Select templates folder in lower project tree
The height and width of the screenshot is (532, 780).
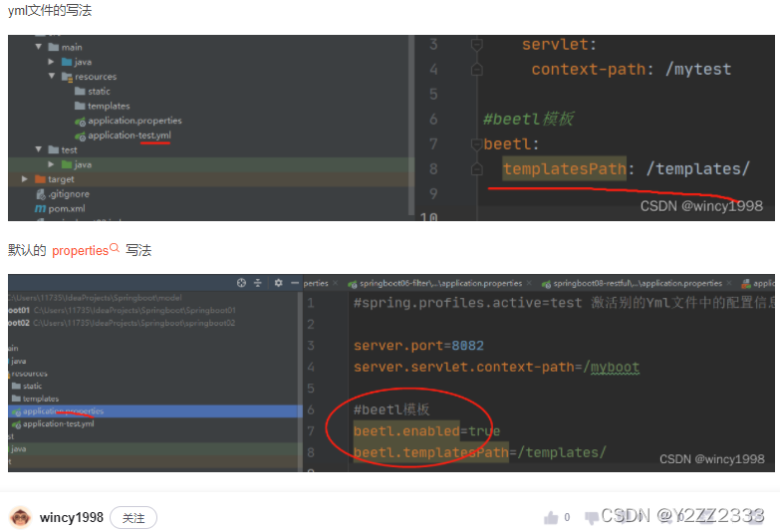(41, 399)
